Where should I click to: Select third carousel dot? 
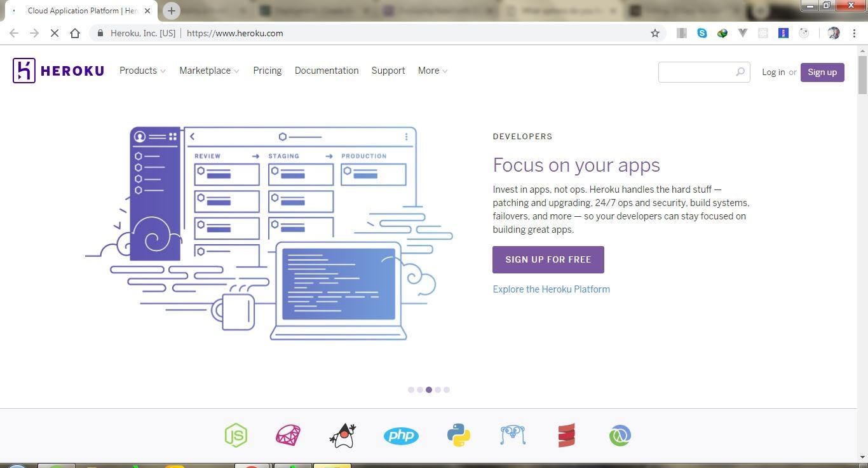point(429,390)
